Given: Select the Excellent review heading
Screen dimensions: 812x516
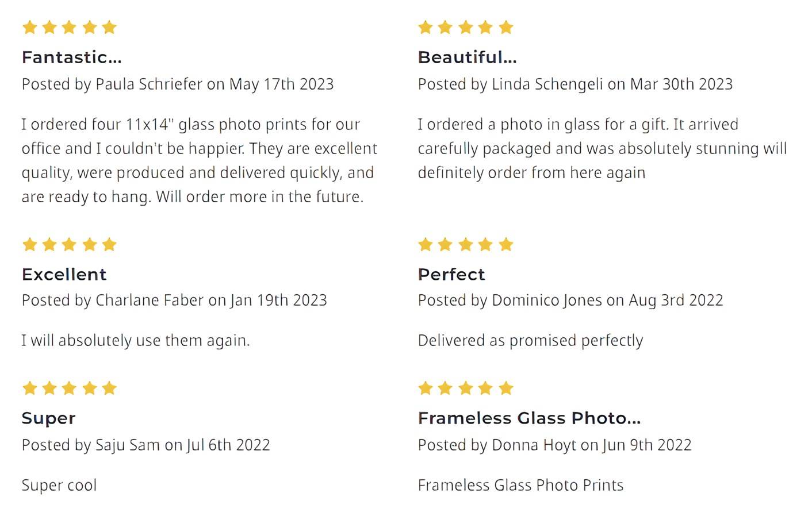Looking at the screenshot, I should click(64, 275).
